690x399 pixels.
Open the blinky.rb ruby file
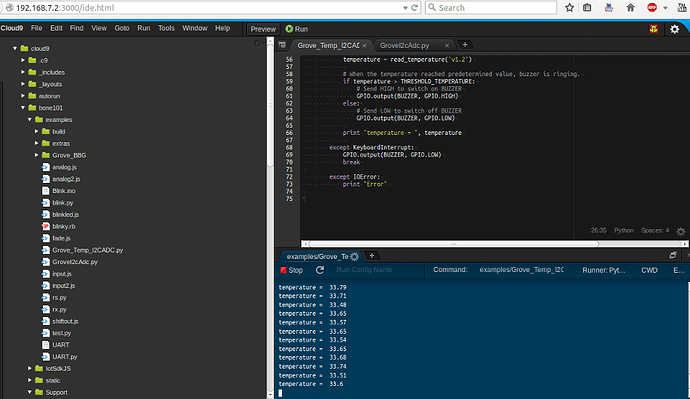[63, 226]
